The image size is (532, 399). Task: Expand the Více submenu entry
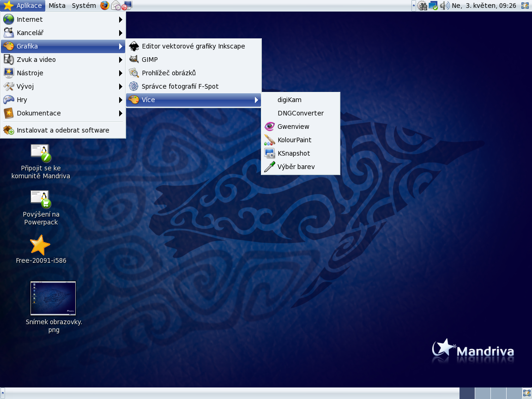(x=193, y=100)
